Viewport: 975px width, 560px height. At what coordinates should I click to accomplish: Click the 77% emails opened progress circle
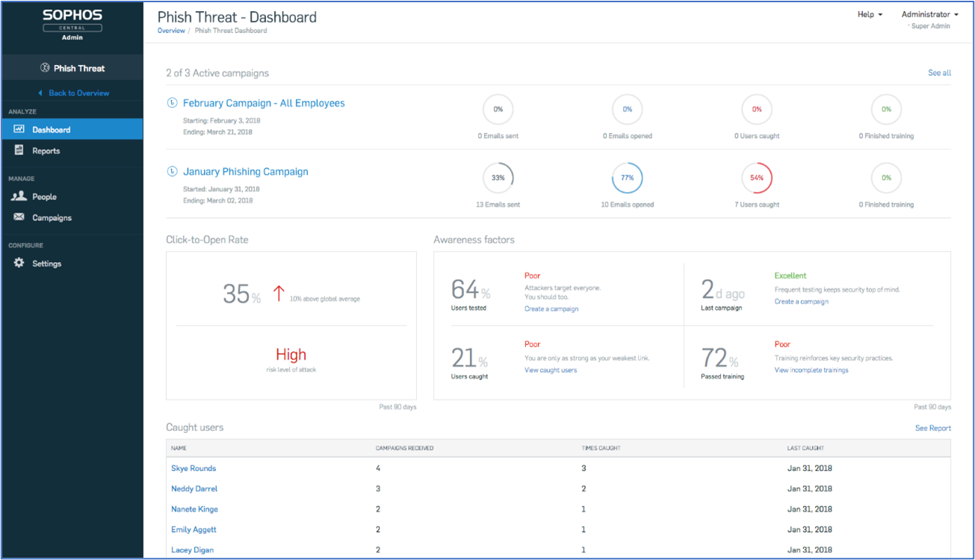coord(628,178)
